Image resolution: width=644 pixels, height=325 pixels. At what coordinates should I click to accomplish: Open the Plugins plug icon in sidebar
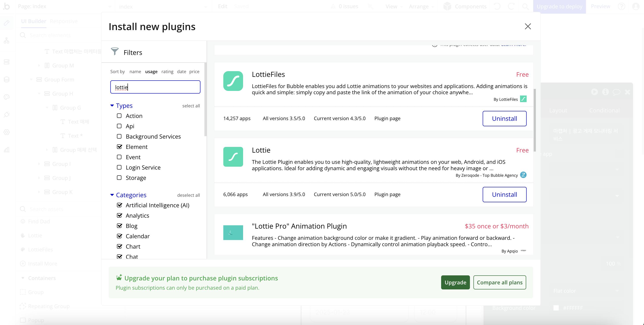tap(7, 114)
